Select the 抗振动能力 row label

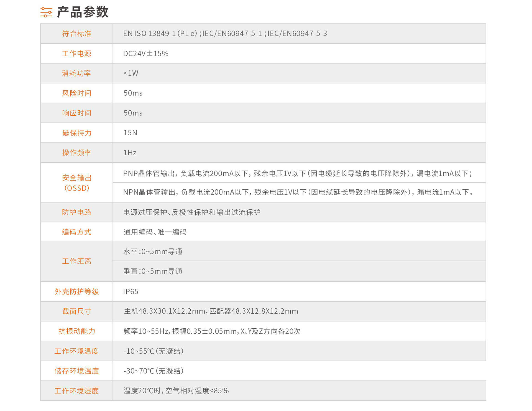pos(76,331)
